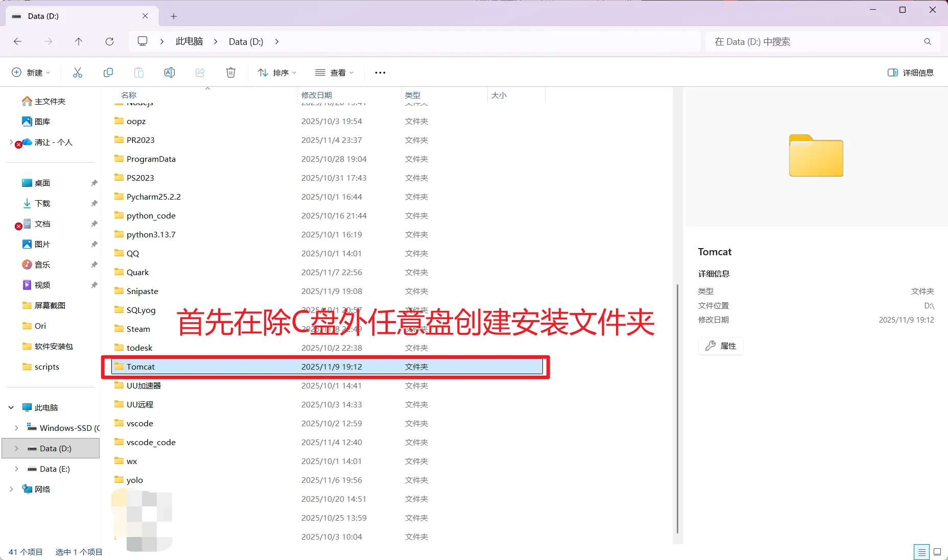
Task: Open the three-dot See more menu
Action: pos(380,72)
